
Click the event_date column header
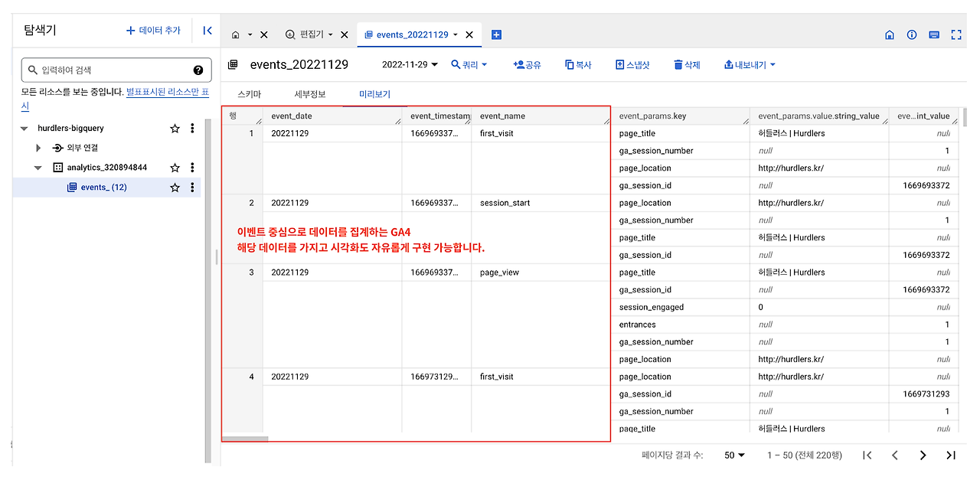click(x=333, y=116)
